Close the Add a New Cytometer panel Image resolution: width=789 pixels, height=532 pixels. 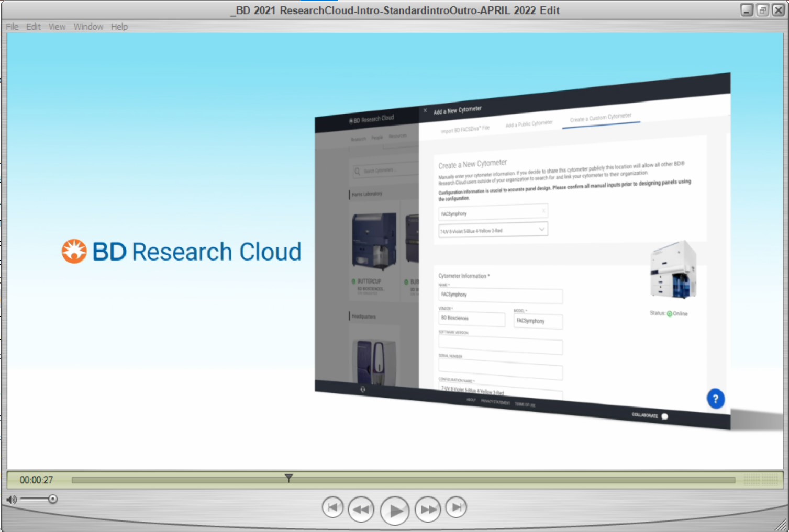pos(425,110)
